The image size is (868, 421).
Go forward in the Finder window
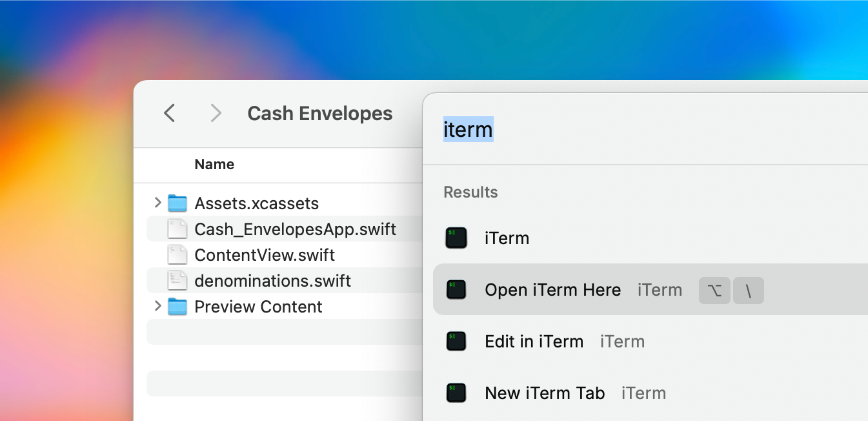(x=216, y=114)
